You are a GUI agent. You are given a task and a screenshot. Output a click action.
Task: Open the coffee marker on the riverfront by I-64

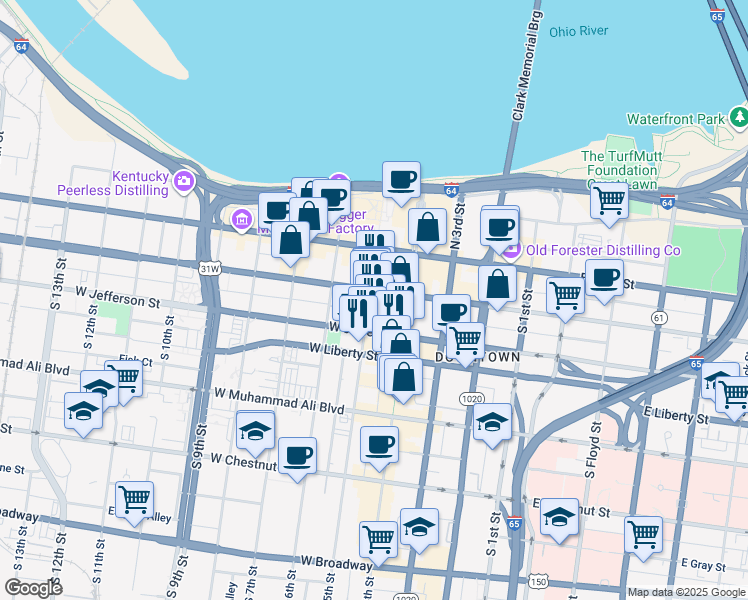pos(401,181)
